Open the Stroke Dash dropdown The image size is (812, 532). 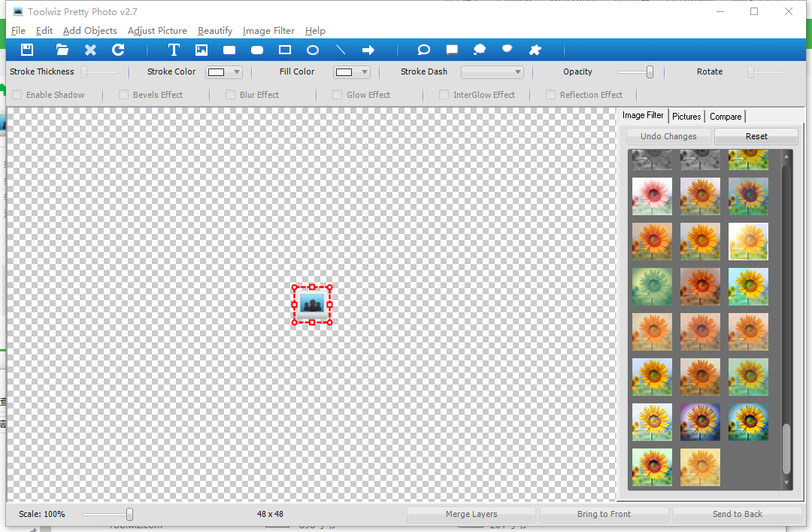pyautogui.click(x=517, y=71)
